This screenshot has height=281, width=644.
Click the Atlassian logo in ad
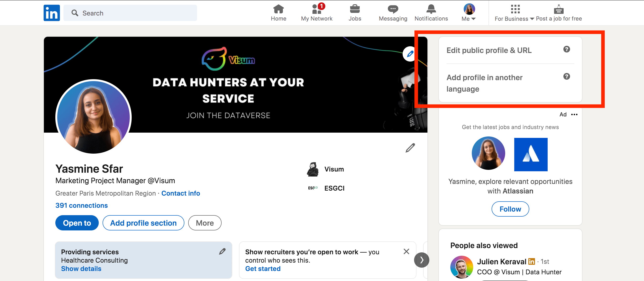click(530, 155)
